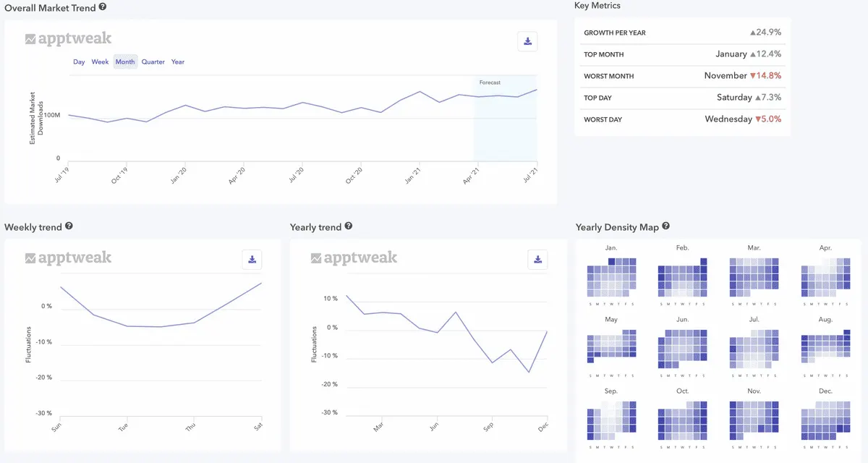Click the January 12.4% value

[x=749, y=54]
